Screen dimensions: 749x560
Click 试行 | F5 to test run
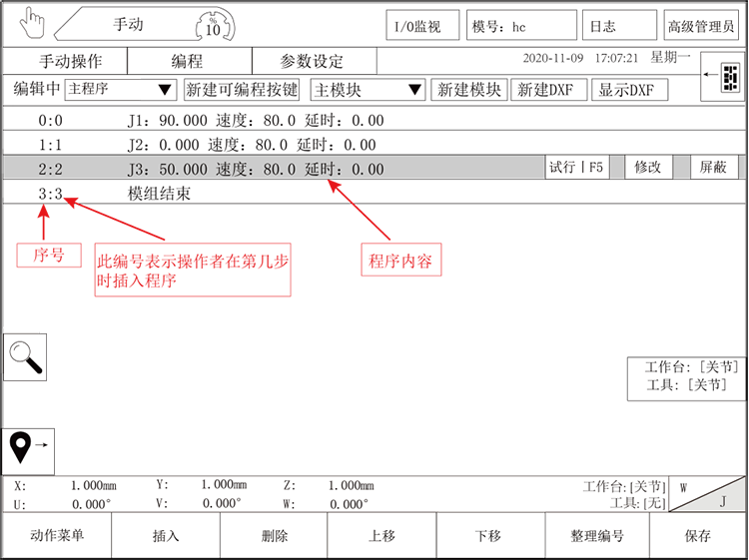point(576,168)
